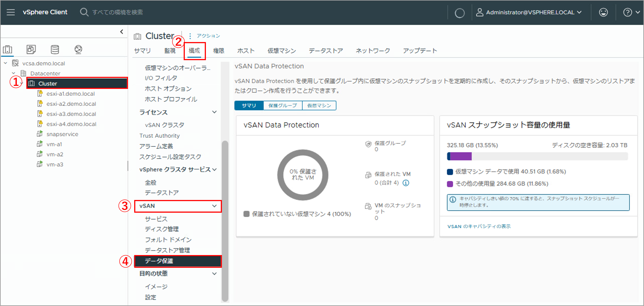Click the gray 保護されていない仮想マシン legend swatch
This screenshot has width=644, height=306.
click(246, 214)
